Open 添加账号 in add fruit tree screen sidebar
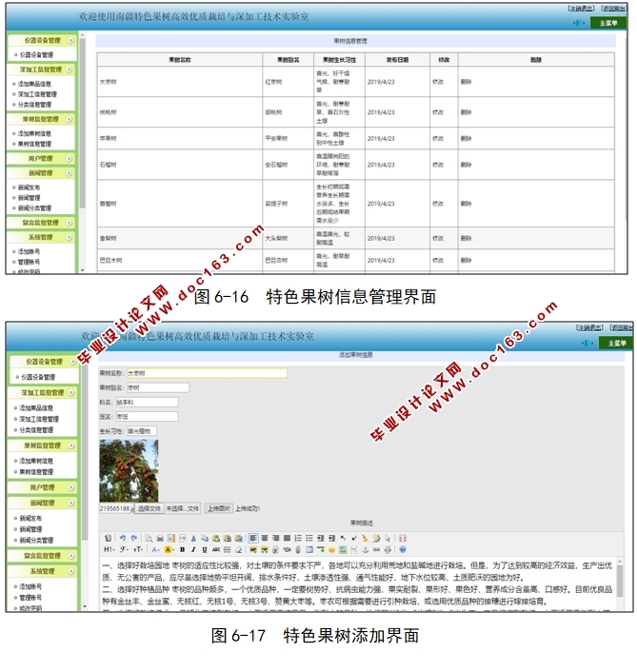 click(30, 586)
